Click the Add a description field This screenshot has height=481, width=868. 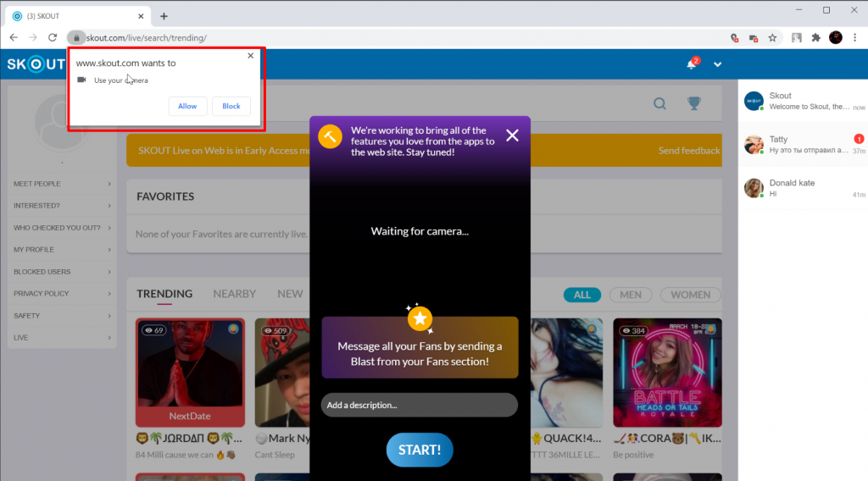[x=419, y=406]
